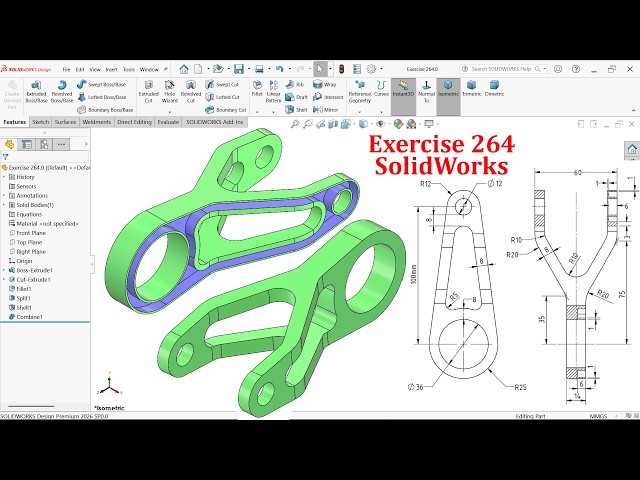The image size is (640, 480).
Task: Open the ConfigurationManager tab
Action: tap(44, 144)
